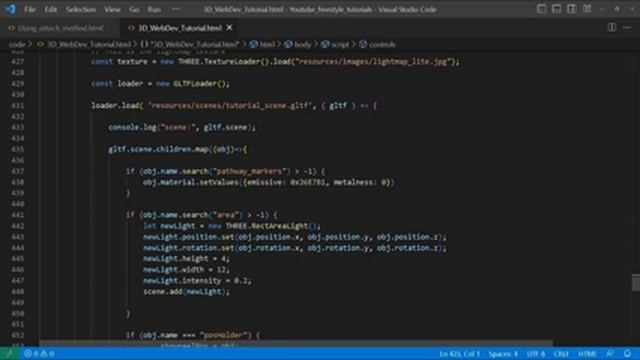Click the 'newLight.intensity = 0.2;' line
640x360 pixels.
[x=197, y=280]
